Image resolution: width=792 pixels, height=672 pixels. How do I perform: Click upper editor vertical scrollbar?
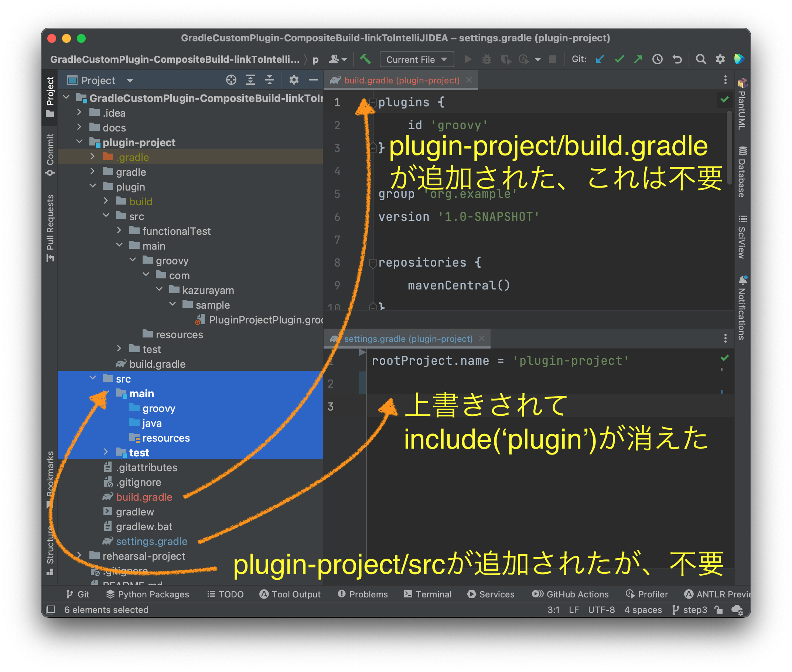(730, 147)
